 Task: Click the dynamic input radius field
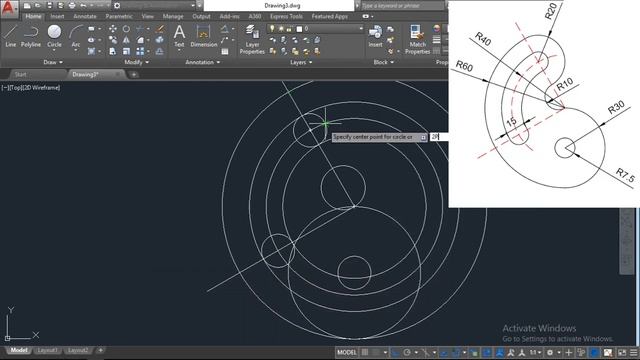(x=439, y=137)
